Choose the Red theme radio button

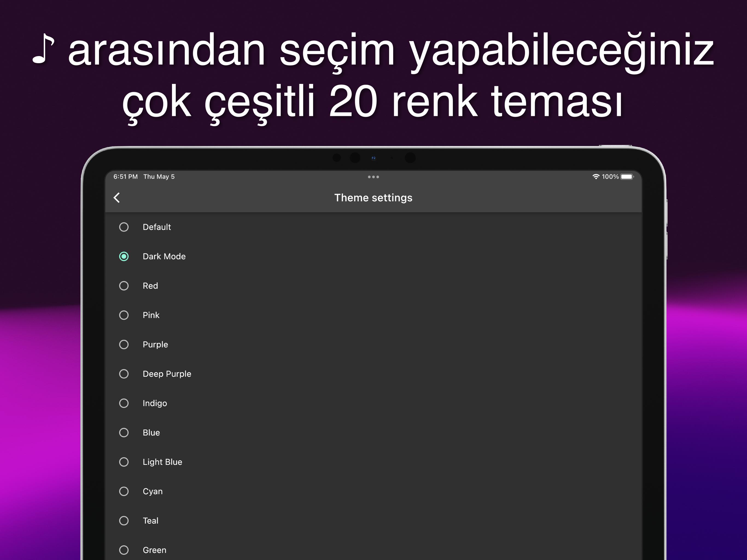pyautogui.click(x=124, y=286)
